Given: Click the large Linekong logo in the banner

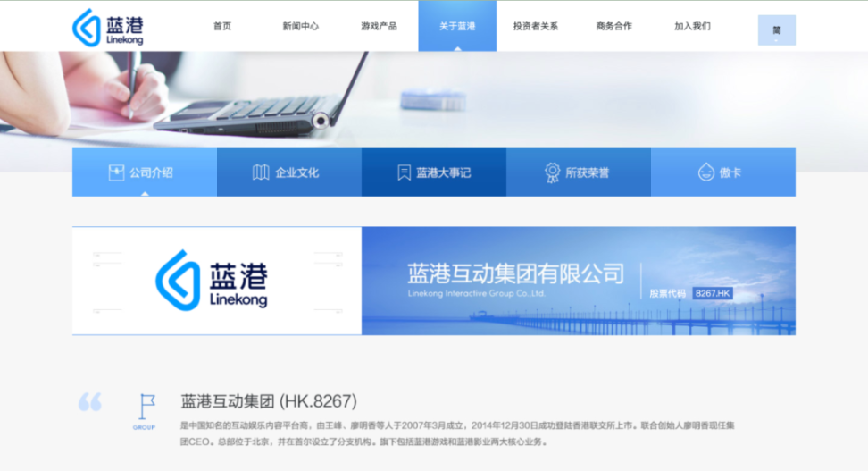Looking at the screenshot, I should [x=212, y=281].
